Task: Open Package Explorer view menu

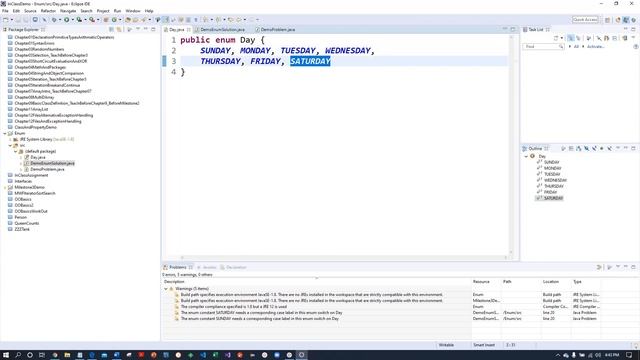Action: click(x=138, y=29)
